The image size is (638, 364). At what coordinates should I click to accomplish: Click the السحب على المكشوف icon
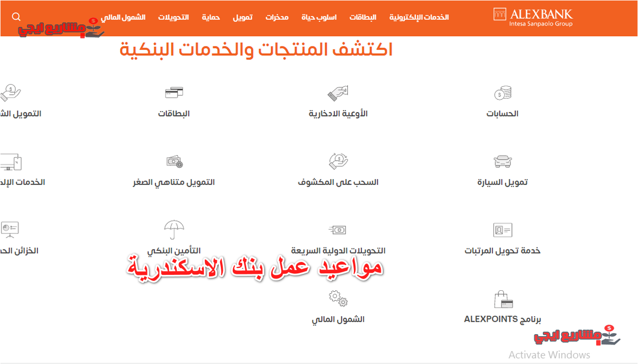[x=338, y=161]
